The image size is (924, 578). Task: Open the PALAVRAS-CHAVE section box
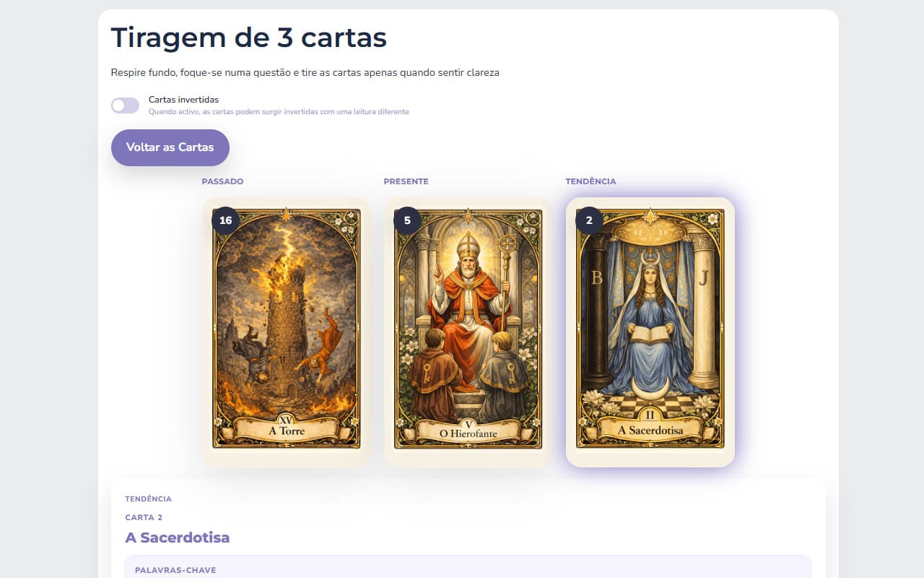click(468, 566)
